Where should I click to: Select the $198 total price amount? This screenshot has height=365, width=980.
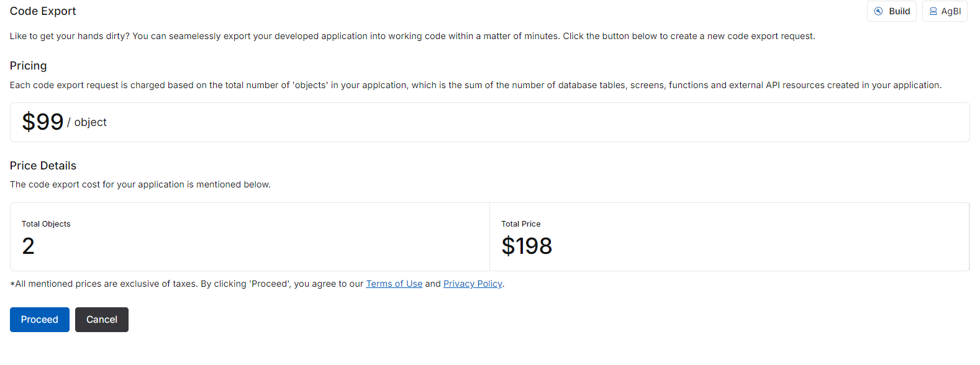(527, 246)
